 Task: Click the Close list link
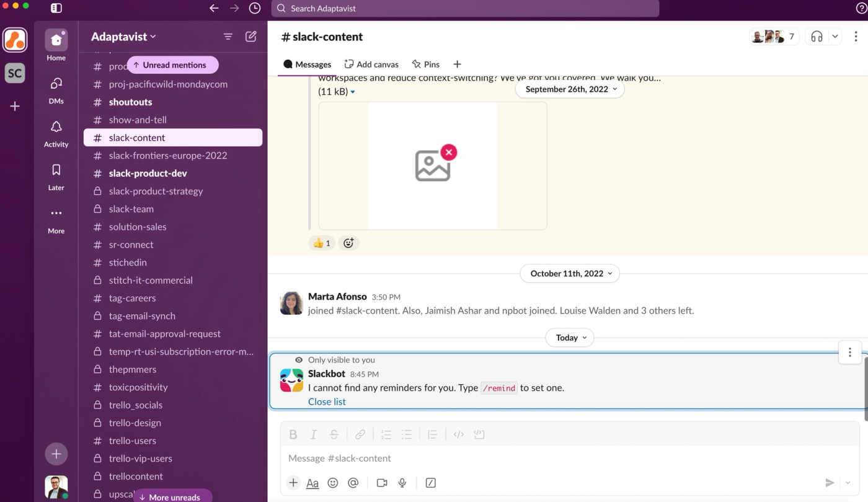pos(327,401)
